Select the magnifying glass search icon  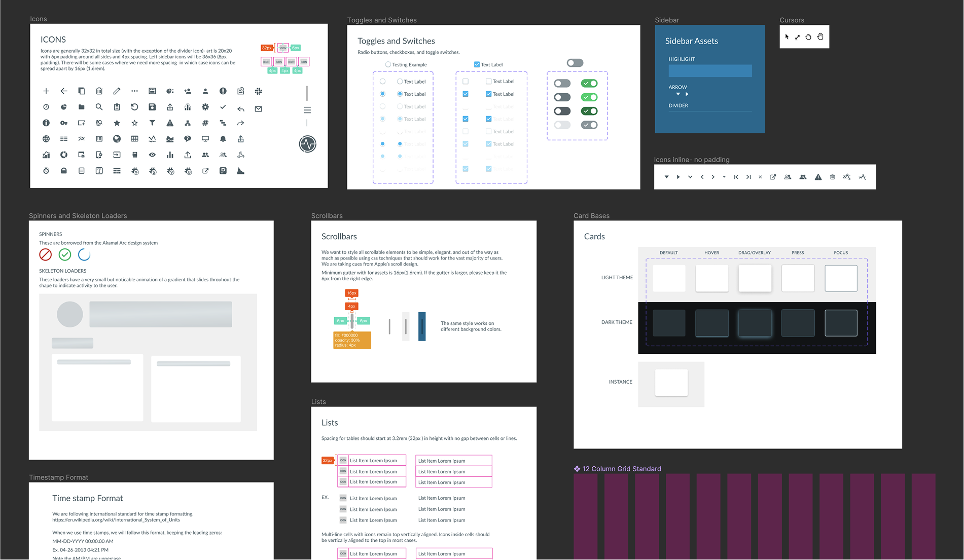point(99,107)
